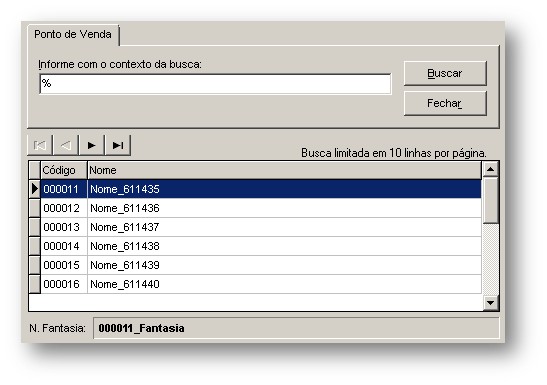Go to previous page arrow

point(66,145)
